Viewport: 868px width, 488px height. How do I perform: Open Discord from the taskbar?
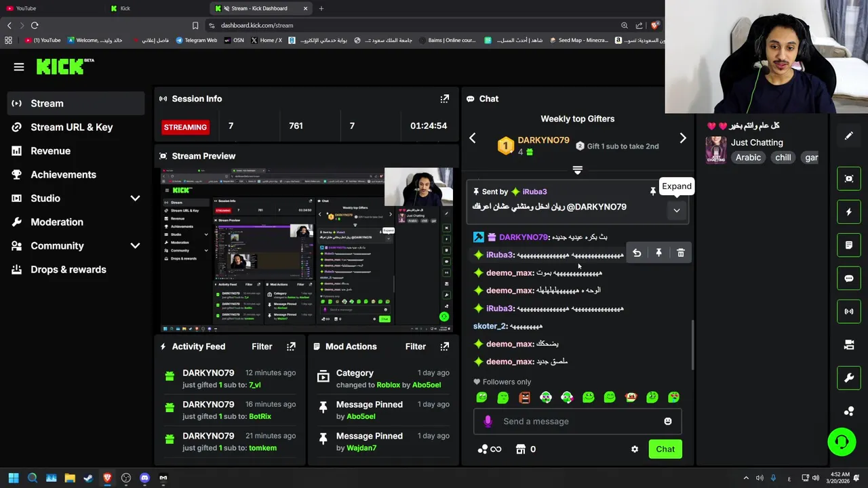[144, 478]
